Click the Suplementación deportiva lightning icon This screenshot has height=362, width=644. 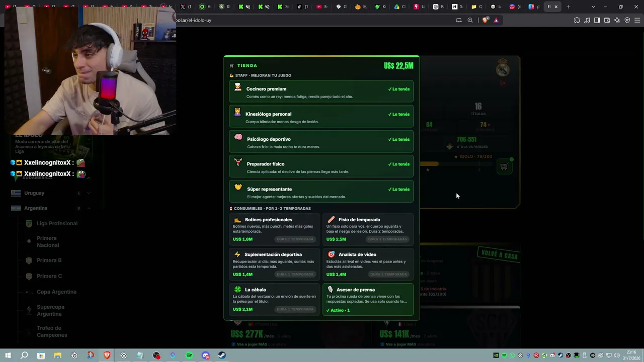click(237, 254)
